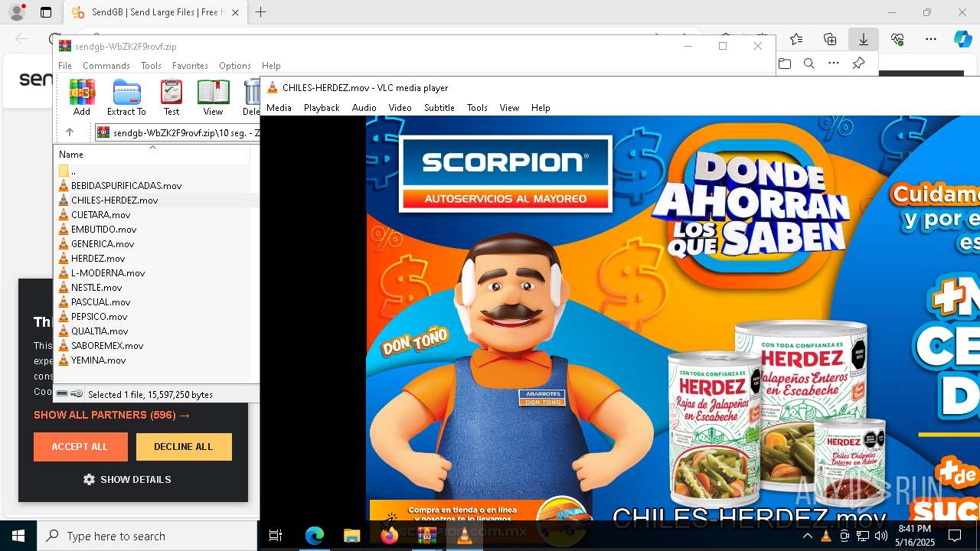Click the WinRAR archive path field

click(x=178, y=132)
